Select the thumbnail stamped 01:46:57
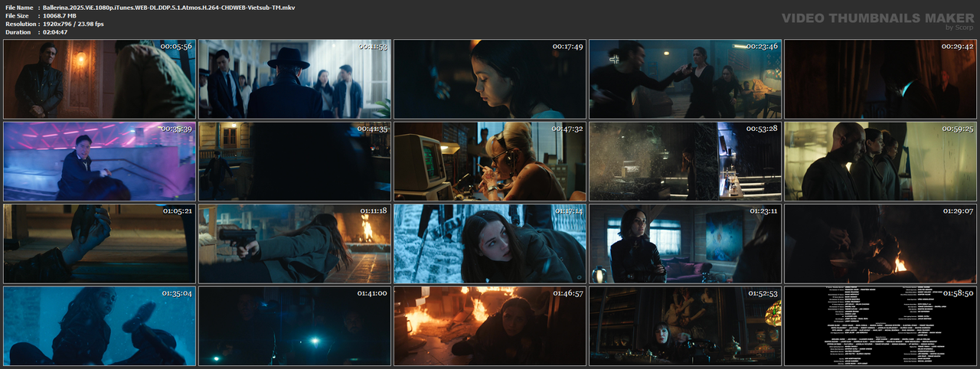Screen dimensions: 980x369 click(490, 325)
